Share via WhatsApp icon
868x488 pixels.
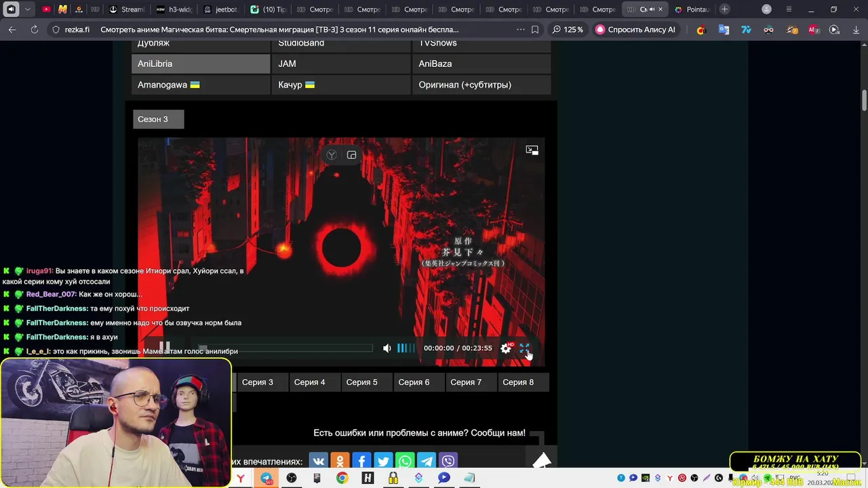(x=405, y=462)
